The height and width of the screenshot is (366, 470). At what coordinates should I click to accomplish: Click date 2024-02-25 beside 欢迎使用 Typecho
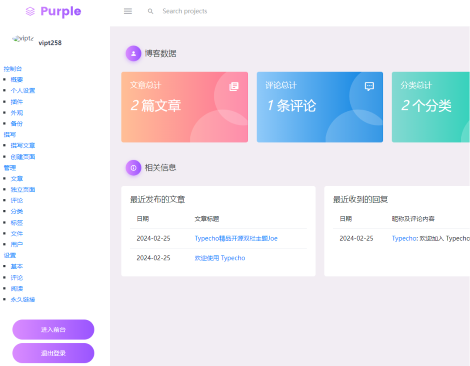click(x=153, y=258)
